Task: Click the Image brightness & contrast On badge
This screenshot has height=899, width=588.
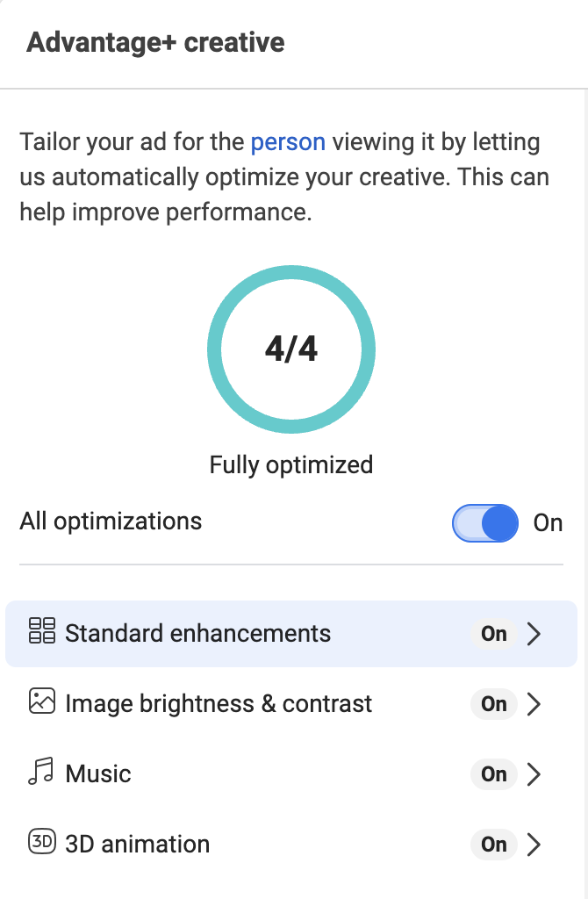Action: (494, 704)
